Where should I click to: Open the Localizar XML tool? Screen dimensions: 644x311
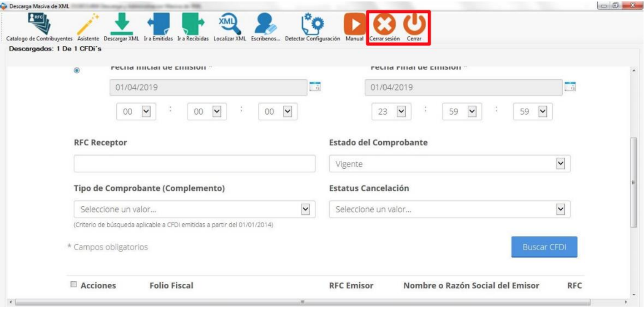229,24
